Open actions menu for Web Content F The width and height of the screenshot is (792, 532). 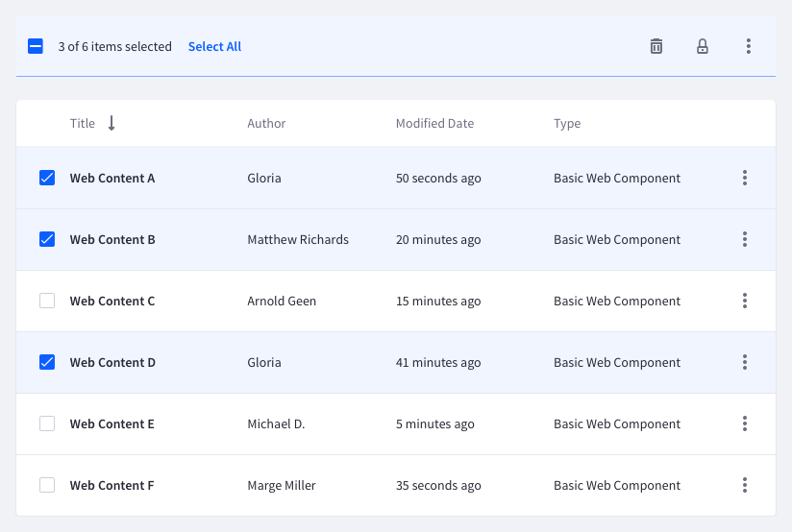point(745,485)
